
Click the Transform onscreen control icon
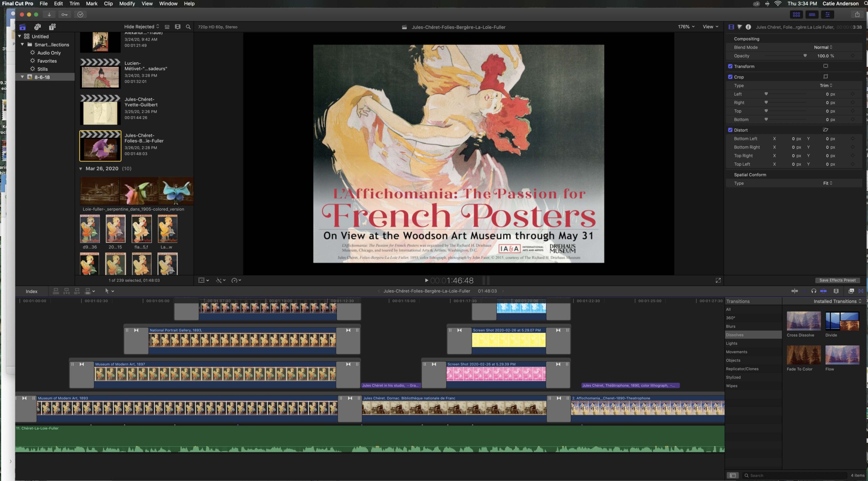tap(826, 66)
